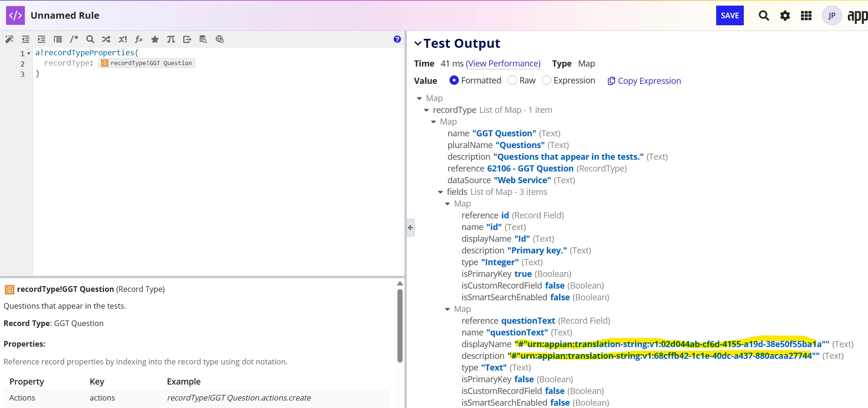
Task: Click the scrollbar up arrow in documentation panel
Action: pos(400,283)
